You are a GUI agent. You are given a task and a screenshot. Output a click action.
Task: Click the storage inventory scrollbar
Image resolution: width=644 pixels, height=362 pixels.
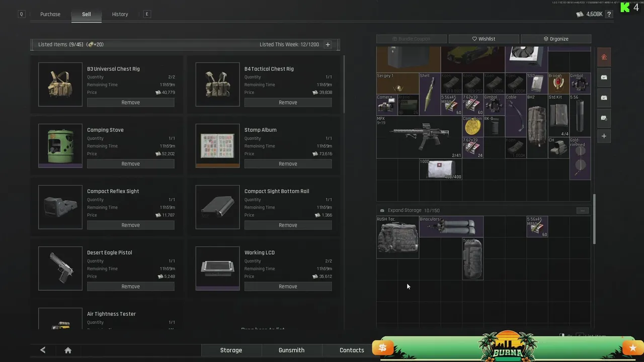point(594,220)
